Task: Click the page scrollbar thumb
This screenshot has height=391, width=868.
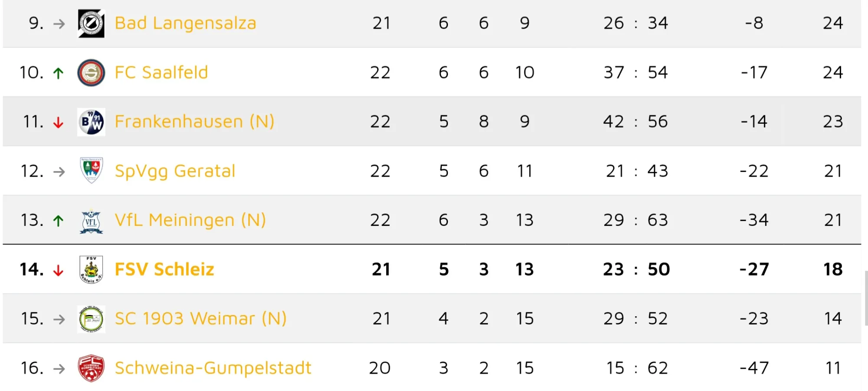Action: tap(866, 298)
